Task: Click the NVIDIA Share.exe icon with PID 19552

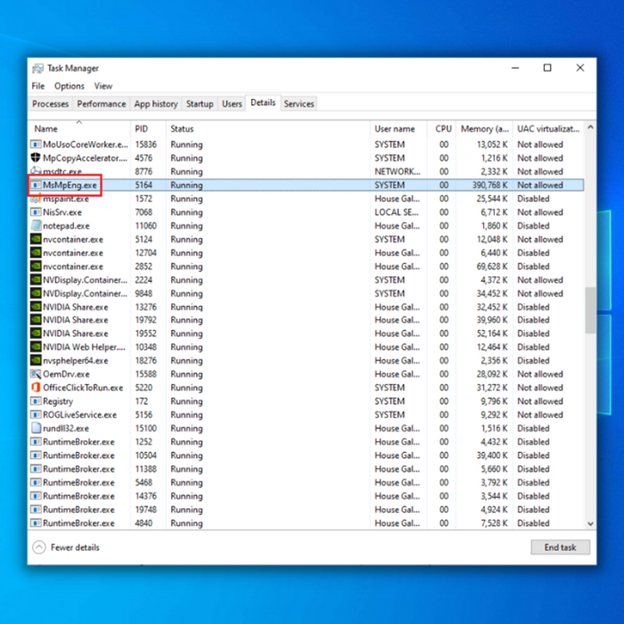Action: [36, 333]
